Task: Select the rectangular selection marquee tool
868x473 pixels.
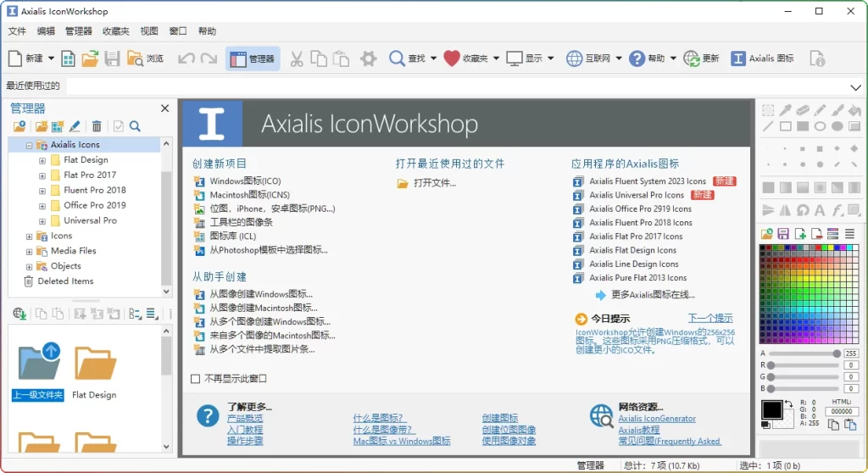Action: pos(768,110)
